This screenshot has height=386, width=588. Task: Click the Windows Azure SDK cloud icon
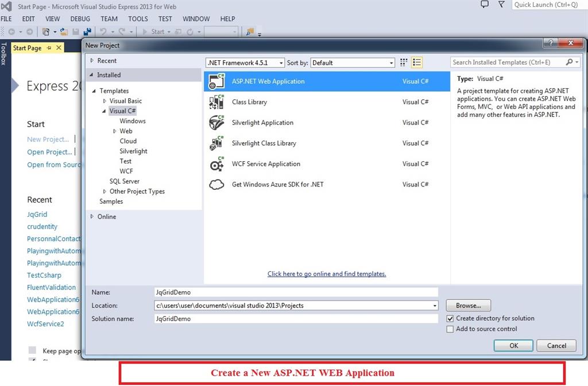(216, 184)
